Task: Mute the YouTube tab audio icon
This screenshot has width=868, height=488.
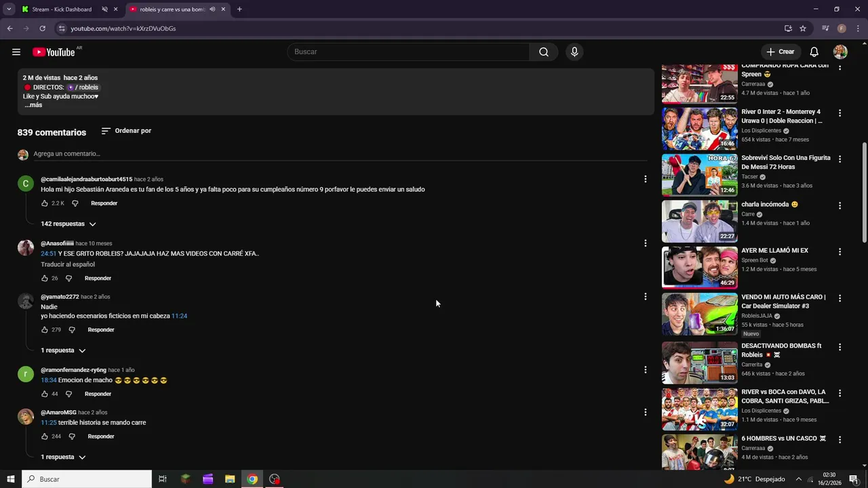Action: pos(212,9)
